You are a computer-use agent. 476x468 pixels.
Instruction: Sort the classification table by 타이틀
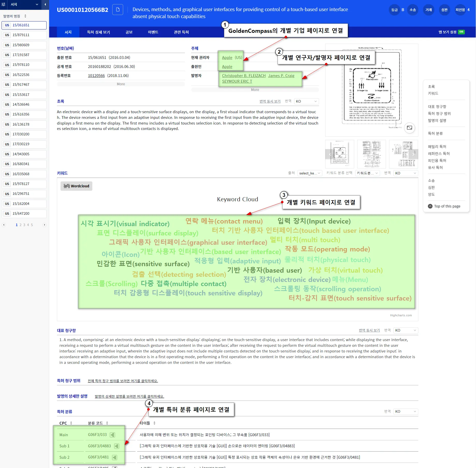pos(154,423)
